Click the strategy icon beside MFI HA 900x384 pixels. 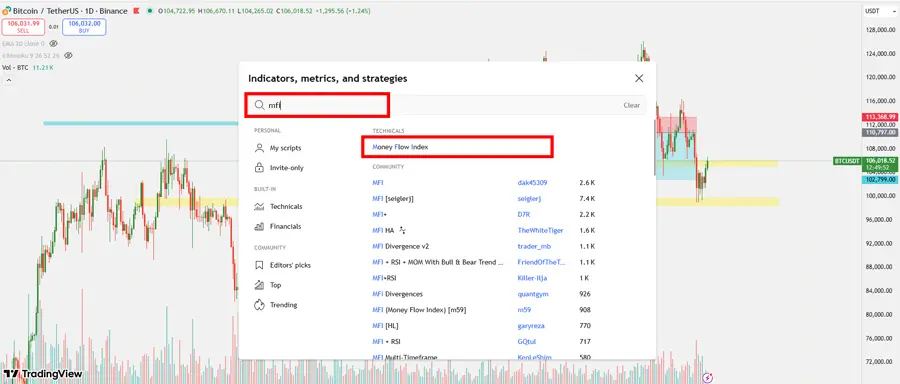click(x=402, y=230)
